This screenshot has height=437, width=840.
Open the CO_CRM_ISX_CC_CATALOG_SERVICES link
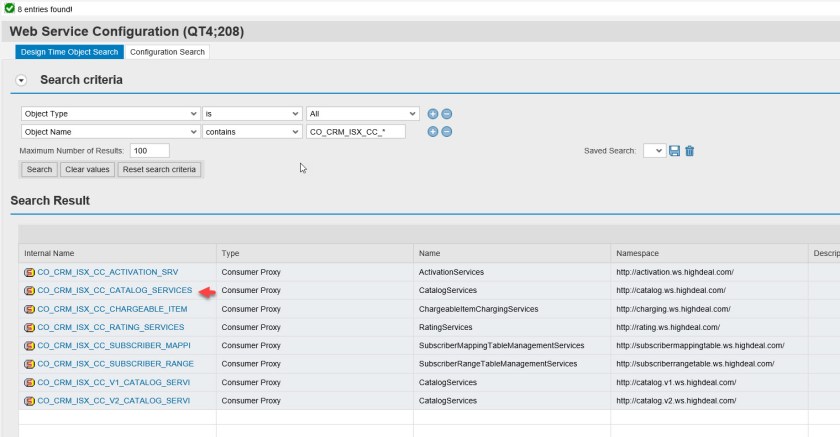[114, 290]
